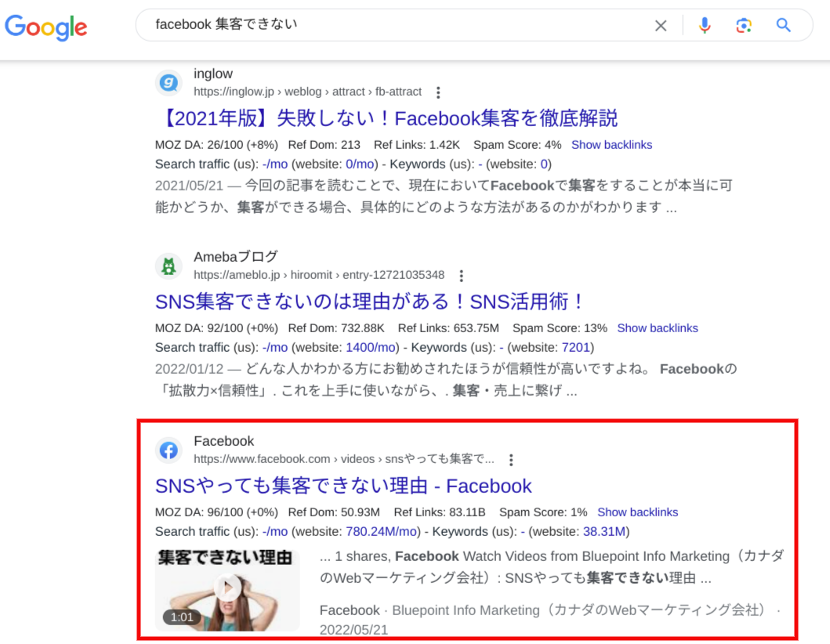This screenshot has height=644, width=830.
Task: Click the 'Facebook' site name above URL
Action: point(224,441)
